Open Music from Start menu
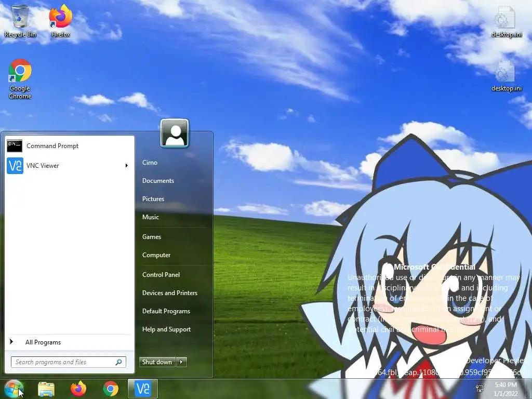Image resolution: width=532 pixels, height=399 pixels. pos(150,217)
